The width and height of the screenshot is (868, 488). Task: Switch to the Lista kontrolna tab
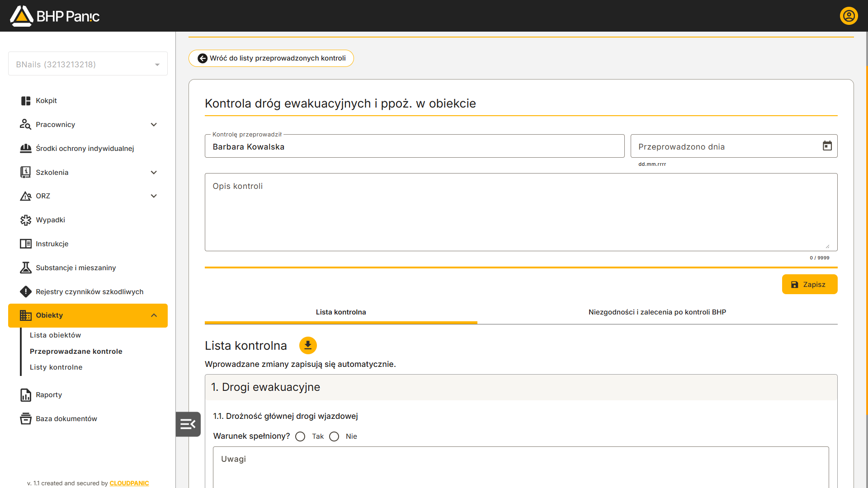coord(341,312)
